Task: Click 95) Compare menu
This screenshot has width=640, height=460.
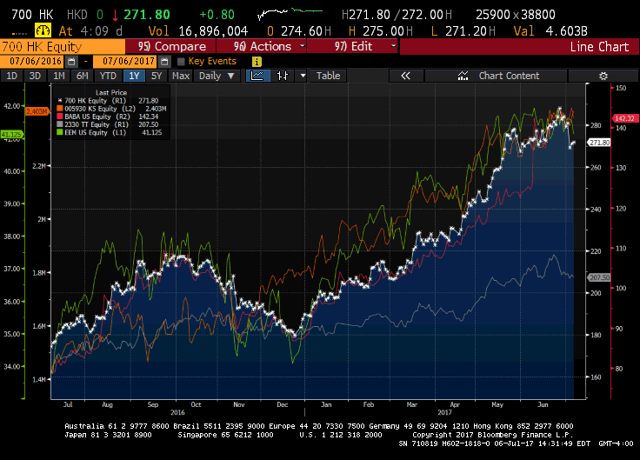Action: coord(171,46)
